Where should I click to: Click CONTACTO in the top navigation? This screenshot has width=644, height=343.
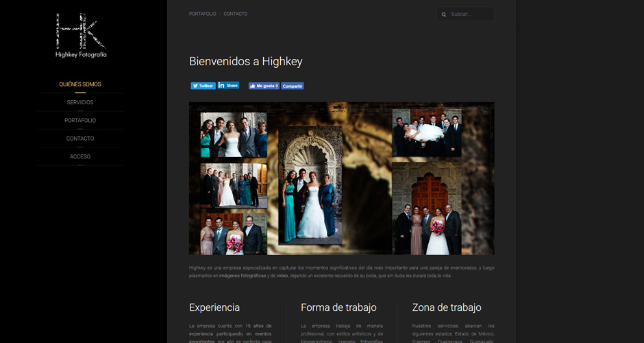[x=236, y=14]
